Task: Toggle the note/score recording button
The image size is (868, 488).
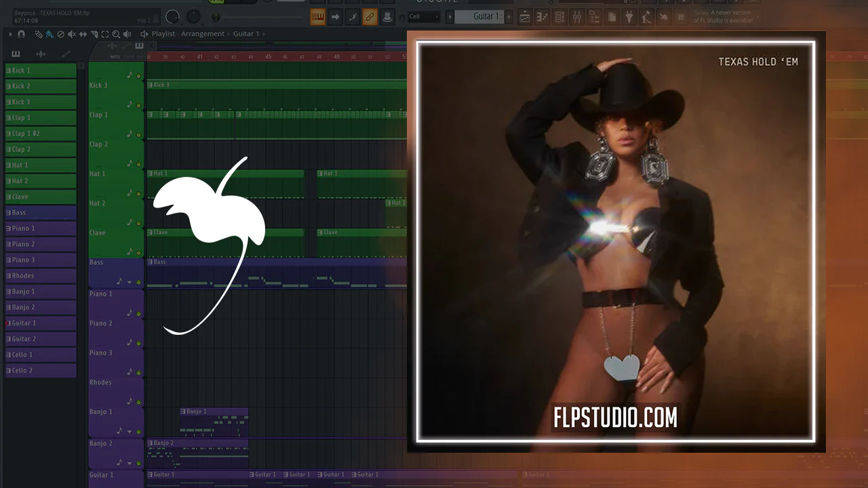Action: (353, 17)
